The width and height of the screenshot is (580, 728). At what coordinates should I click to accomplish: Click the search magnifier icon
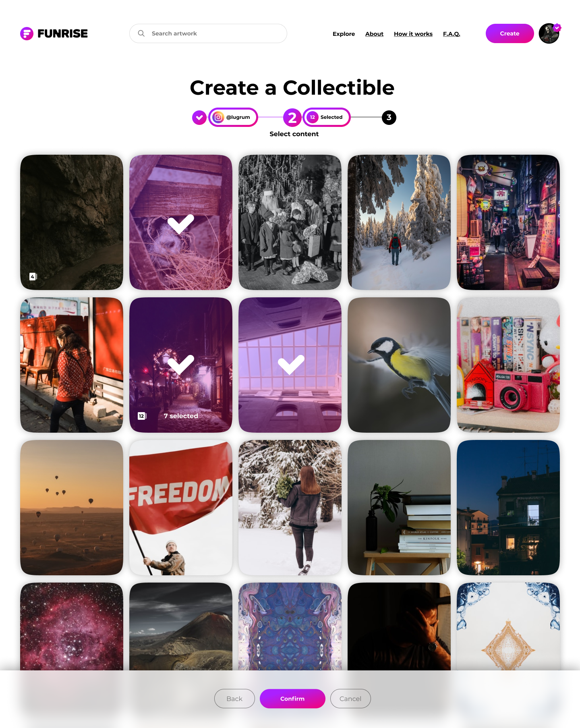point(141,33)
